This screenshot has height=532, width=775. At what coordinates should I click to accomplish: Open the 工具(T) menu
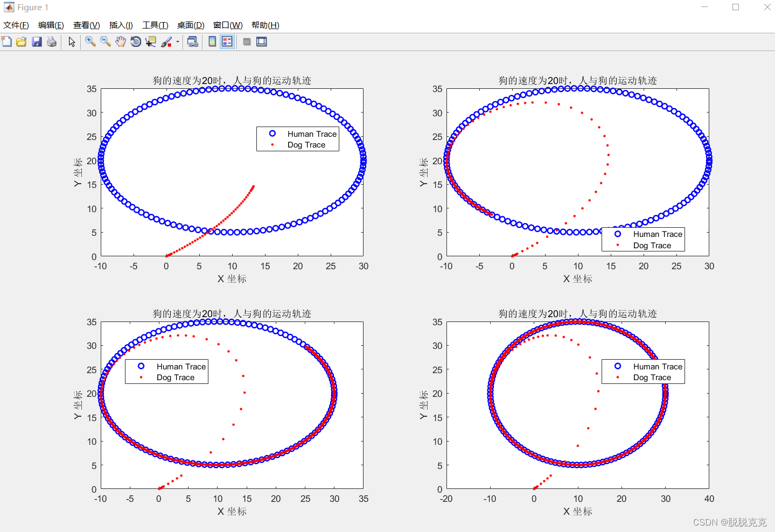[155, 25]
